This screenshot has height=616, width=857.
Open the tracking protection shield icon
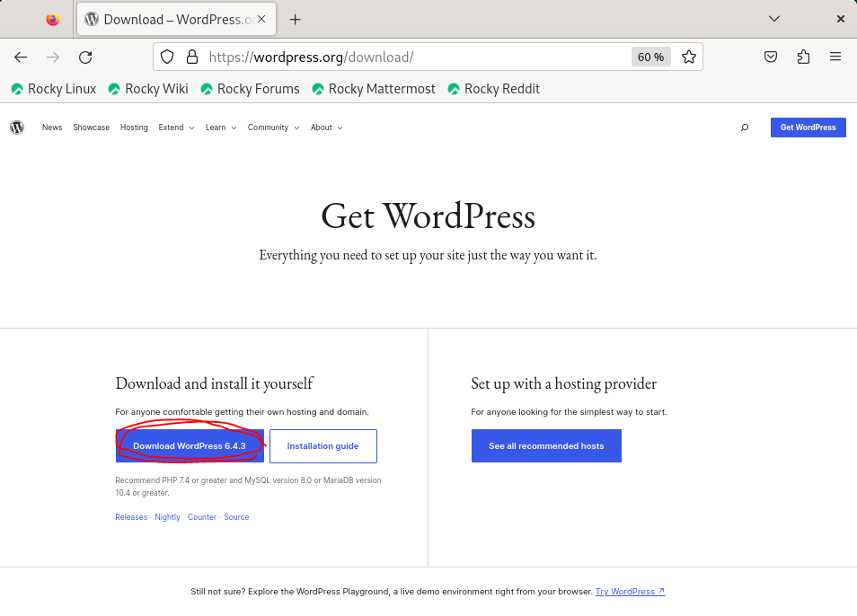coord(167,57)
